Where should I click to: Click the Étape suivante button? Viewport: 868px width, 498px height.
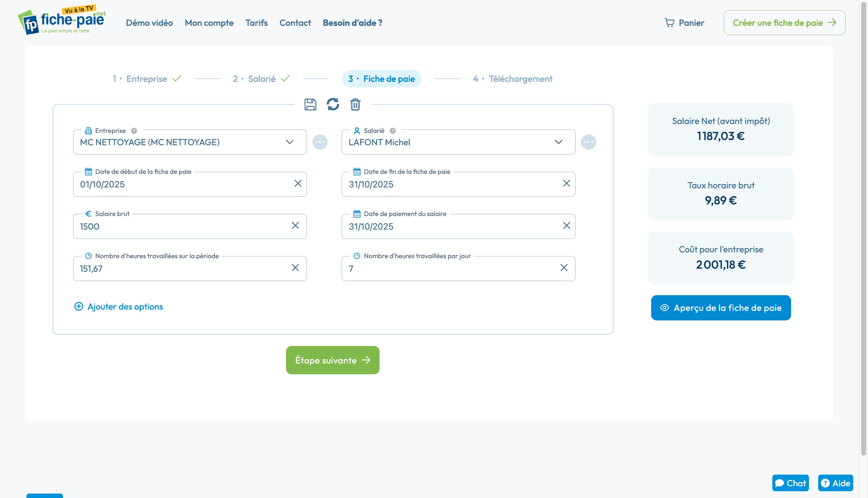click(x=332, y=360)
